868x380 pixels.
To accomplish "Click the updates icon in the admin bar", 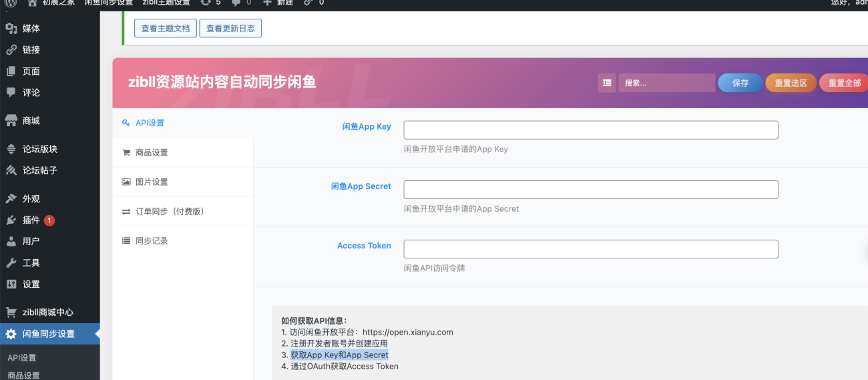I will pyautogui.click(x=210, y=3).
